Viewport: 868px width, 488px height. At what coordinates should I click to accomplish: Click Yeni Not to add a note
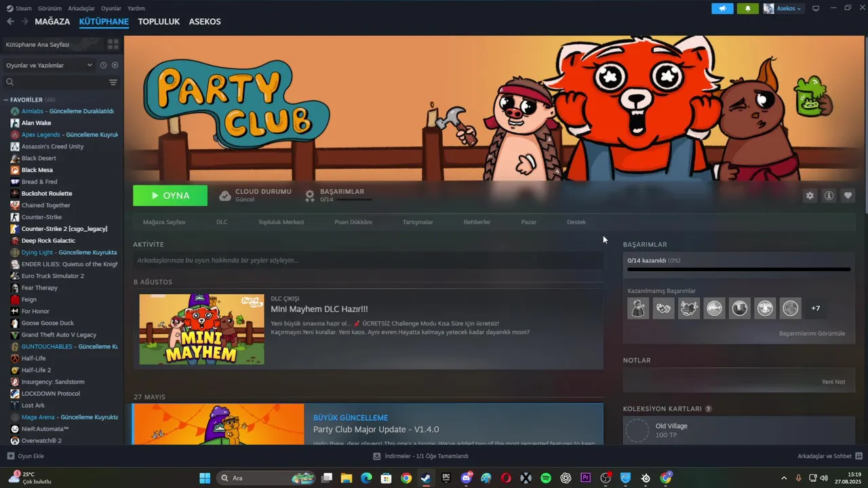[833, 382]
